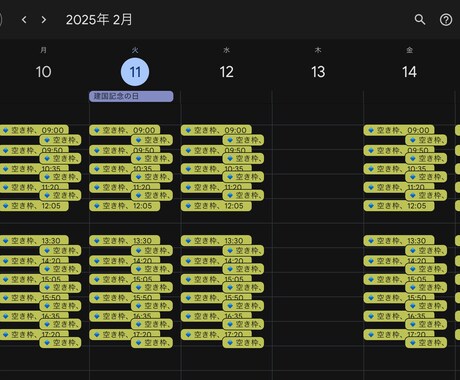Open the 建国記念の日 holiday event

[131, 96]
